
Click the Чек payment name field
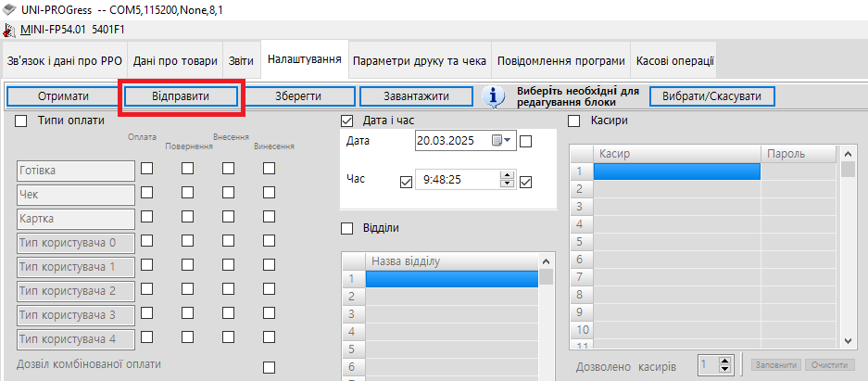click(x=76, y=195)
